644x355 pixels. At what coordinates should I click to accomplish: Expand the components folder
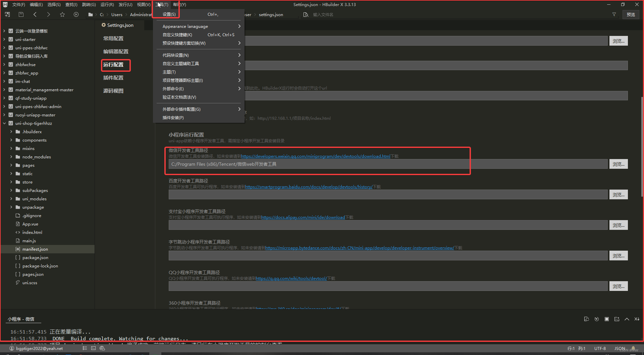(11, 140)
